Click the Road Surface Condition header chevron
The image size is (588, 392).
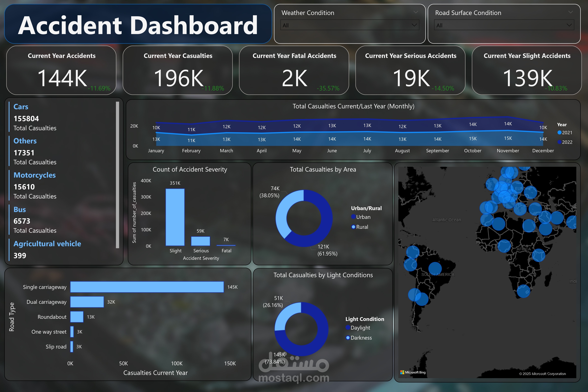tap(570, 12)
